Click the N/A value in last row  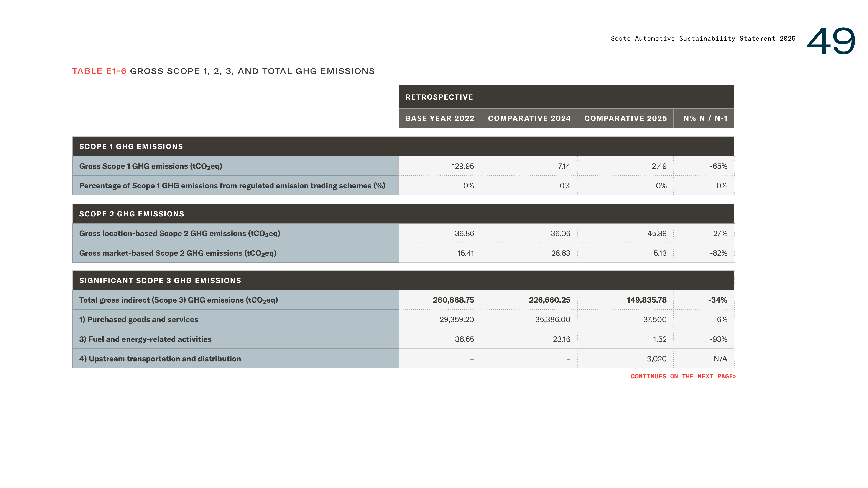720,359
